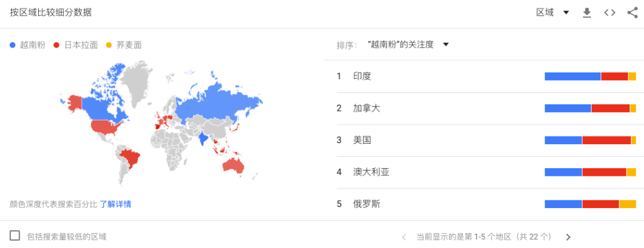This screenshot has height=248, width=644.
Task: Click the red 日本拉面 legend dot
Action: (x=57, y=45)
